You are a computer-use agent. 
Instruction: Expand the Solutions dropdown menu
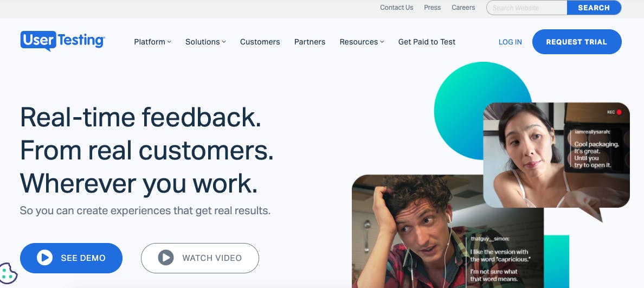coord(205,42)
